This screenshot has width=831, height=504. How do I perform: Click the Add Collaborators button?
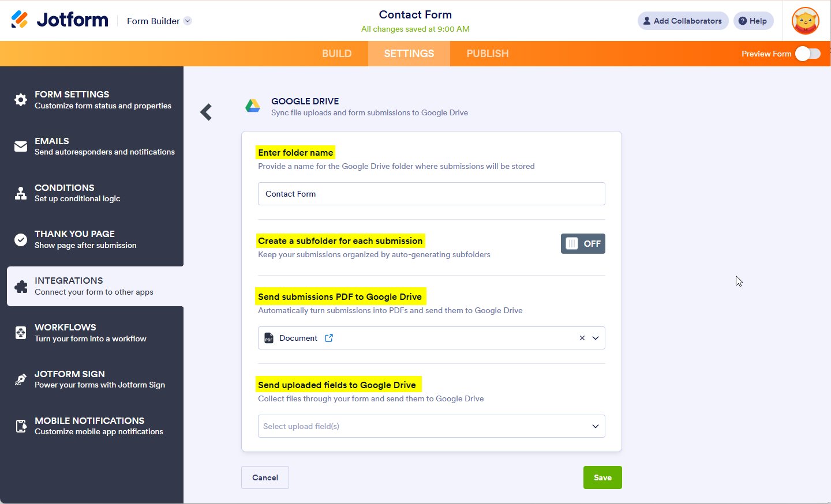[683, 21]
